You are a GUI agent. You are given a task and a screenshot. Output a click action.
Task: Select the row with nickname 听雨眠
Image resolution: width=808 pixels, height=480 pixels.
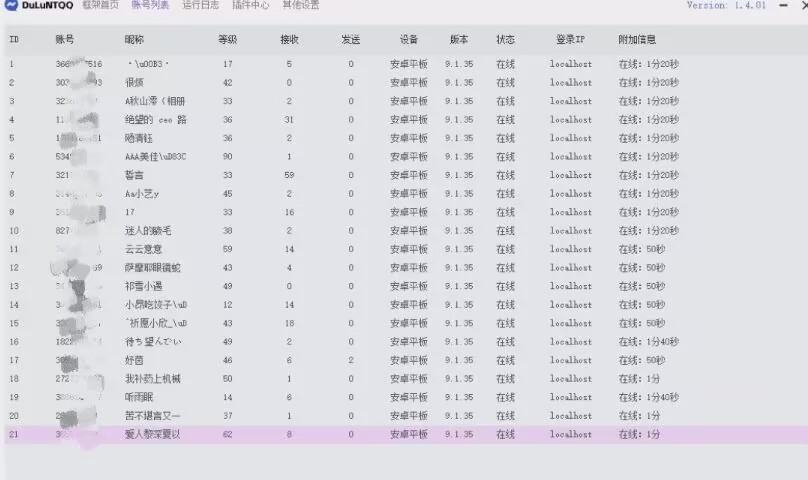[x=404, y=398]
